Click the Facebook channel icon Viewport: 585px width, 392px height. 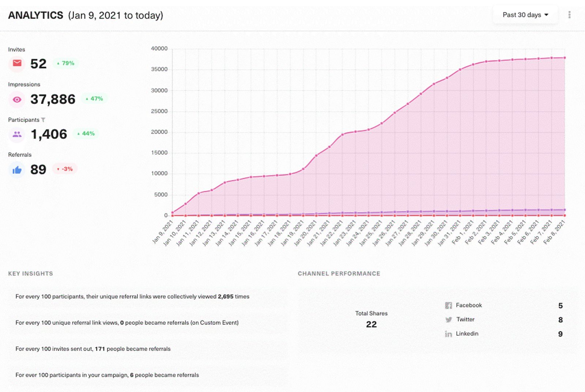(x=448, y=305)
